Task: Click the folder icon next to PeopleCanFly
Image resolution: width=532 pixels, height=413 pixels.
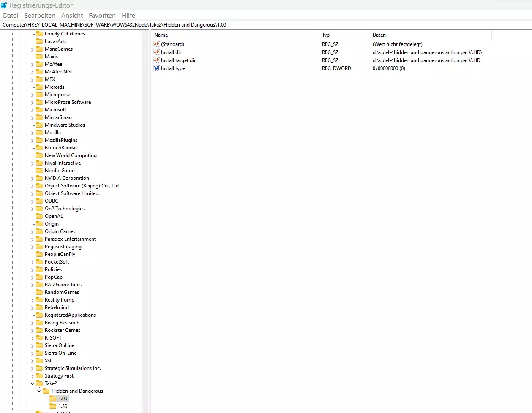Action: (39, 254)
